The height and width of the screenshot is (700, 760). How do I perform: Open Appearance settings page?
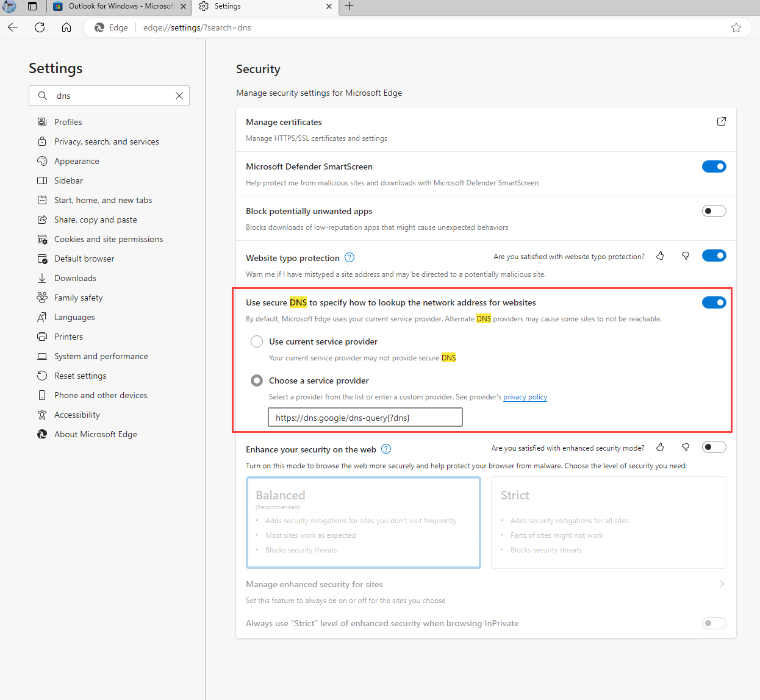coord(77,161)
